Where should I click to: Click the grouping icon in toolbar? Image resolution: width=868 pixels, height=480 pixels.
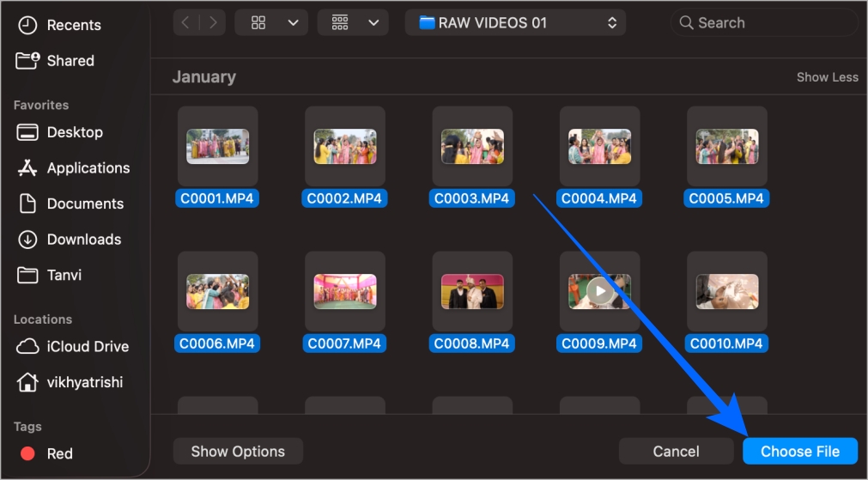pos(339,22)
